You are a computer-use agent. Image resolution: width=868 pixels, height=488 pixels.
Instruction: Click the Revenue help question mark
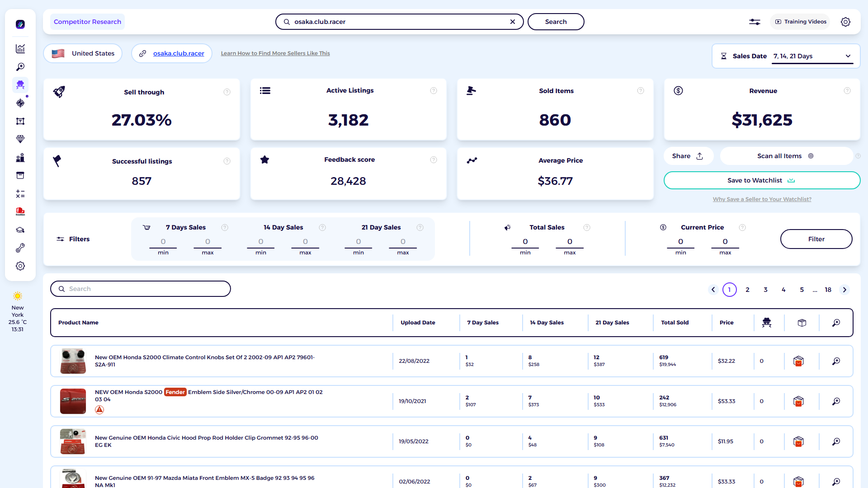pos(847,91)
